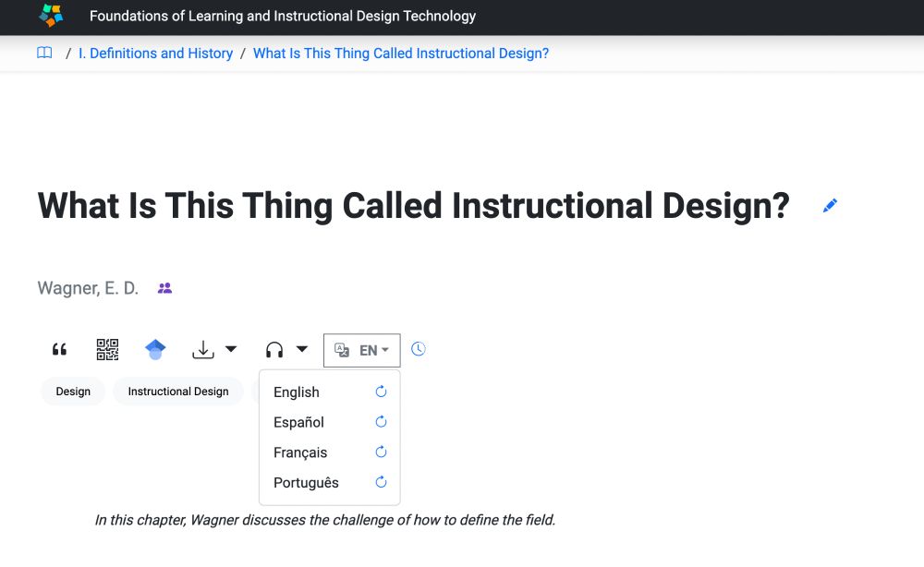Viewport: 924px width, 567px height.
Task: Open the QR code icon
Action: click(107, 350)
